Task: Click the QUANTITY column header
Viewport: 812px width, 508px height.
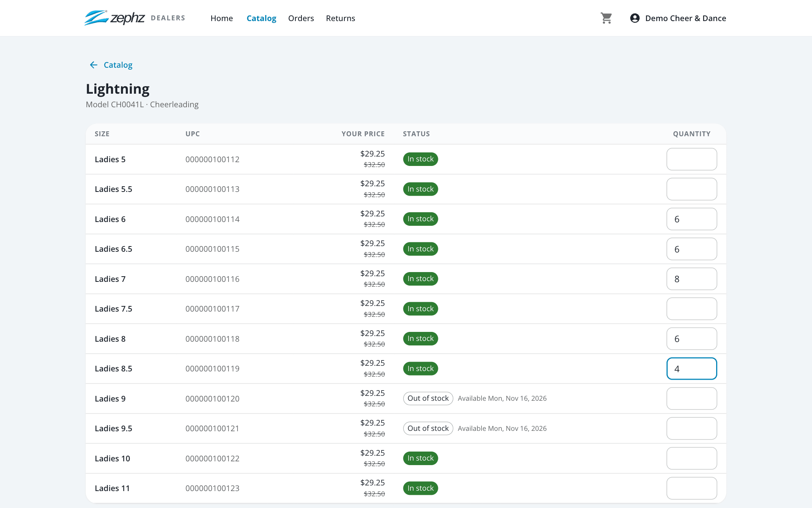Action: [x=692, y=134]
